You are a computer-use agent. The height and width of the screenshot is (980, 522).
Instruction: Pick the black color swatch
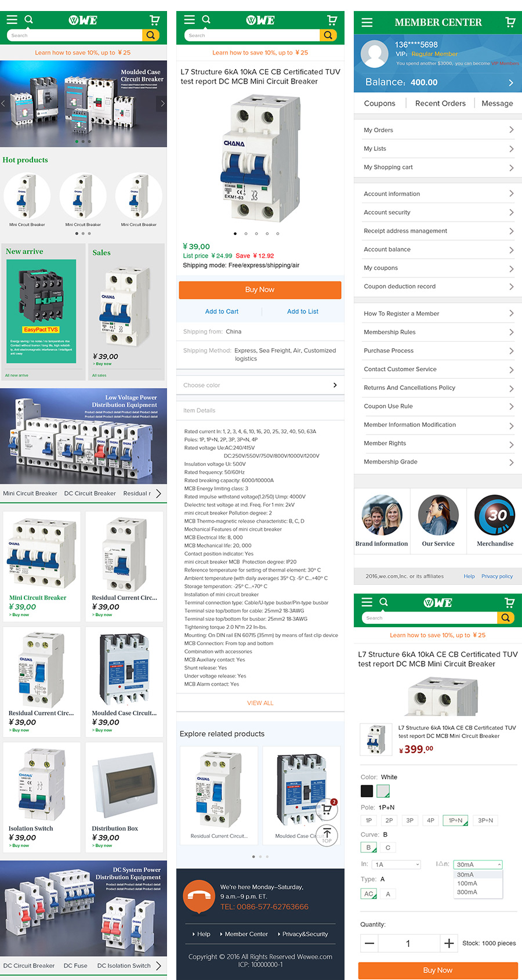pos(367,791)
